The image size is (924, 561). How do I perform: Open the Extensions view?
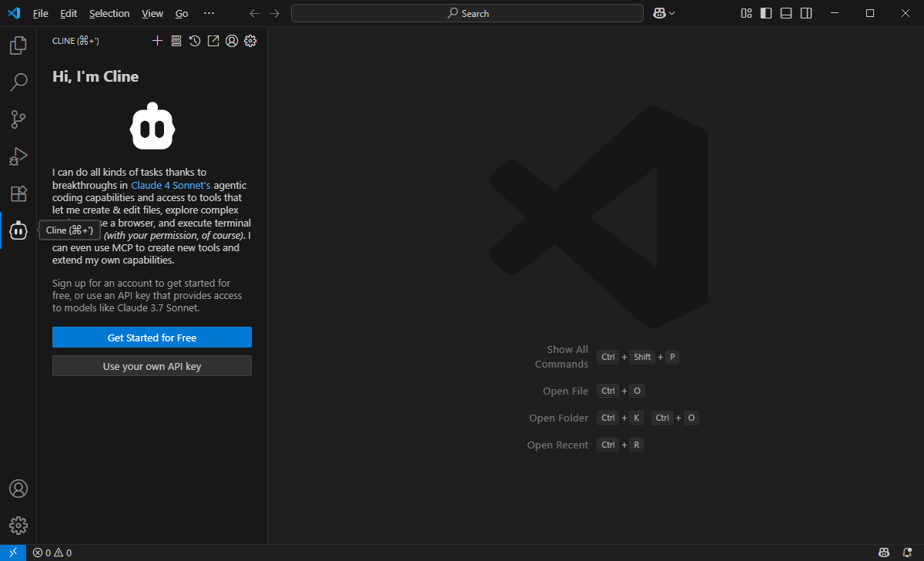click(18, 193)
